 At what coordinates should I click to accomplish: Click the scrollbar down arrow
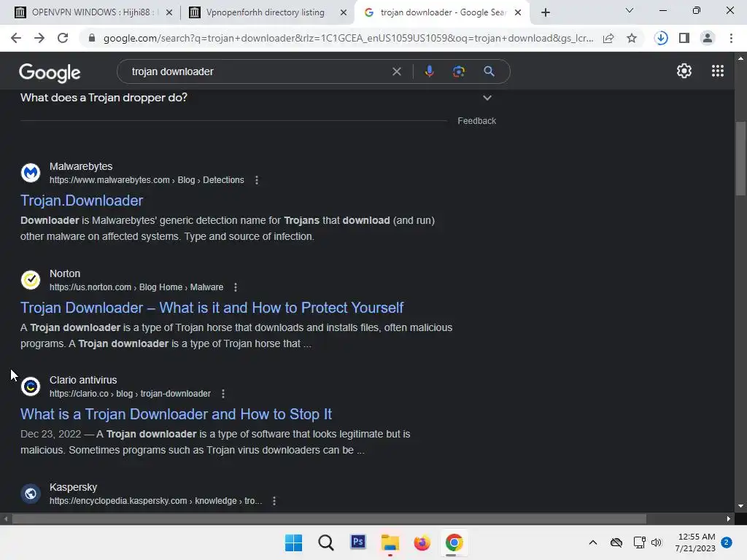[740, 506]
